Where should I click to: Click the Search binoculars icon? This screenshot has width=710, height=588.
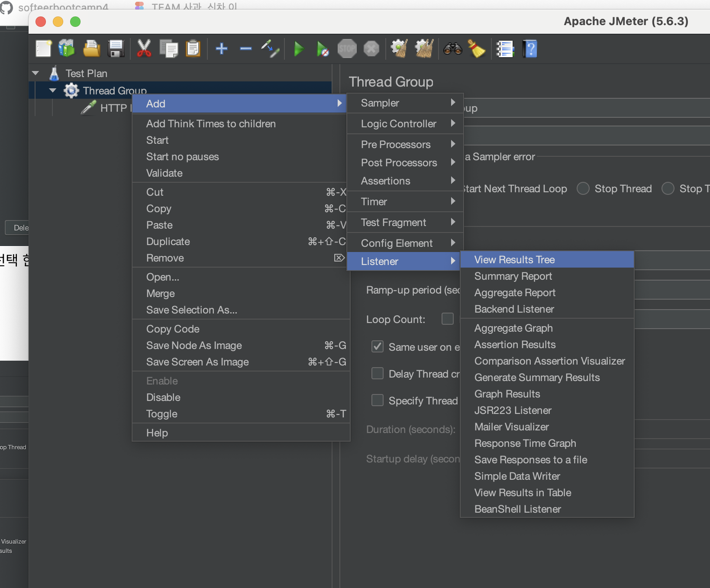click(x=453, y=48)
